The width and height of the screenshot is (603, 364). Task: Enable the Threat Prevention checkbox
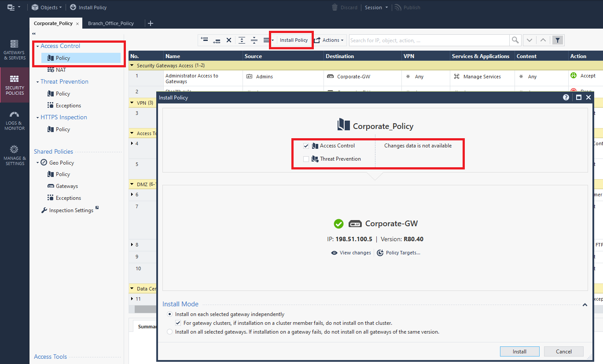tap(306, 159)
